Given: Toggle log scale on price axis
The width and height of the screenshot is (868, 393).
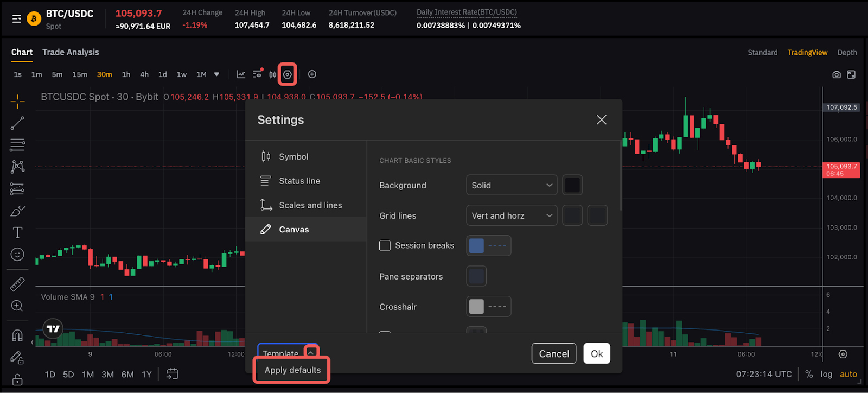Looking at the screenshot, I should 826,374.
